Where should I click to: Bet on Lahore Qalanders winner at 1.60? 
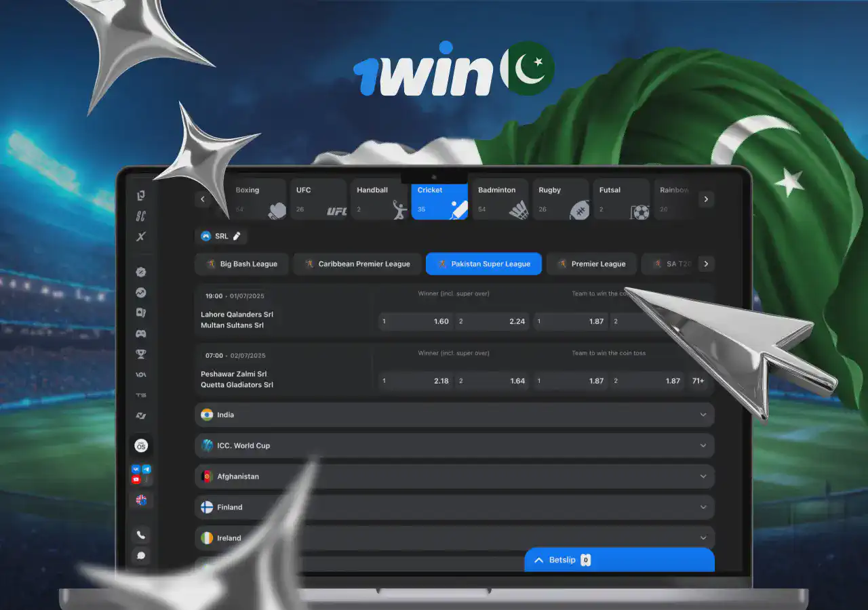point(416,321)
